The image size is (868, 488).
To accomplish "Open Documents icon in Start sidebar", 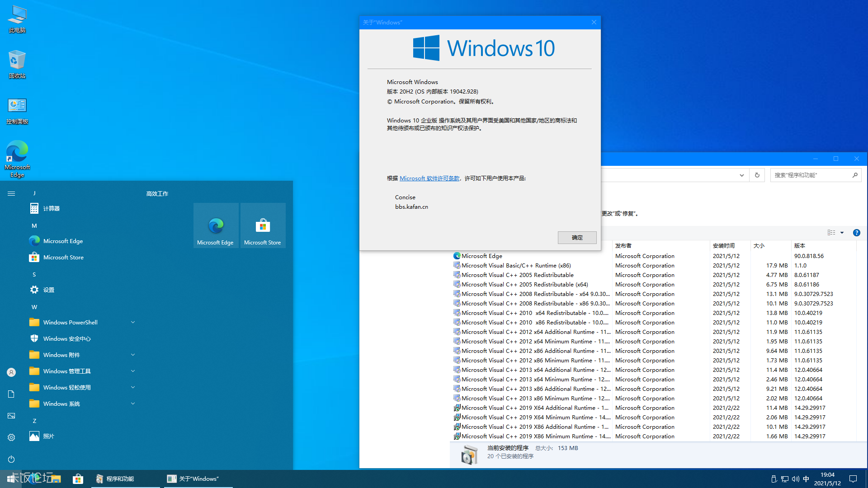I will pyautogui.click(x=11, y=394).
